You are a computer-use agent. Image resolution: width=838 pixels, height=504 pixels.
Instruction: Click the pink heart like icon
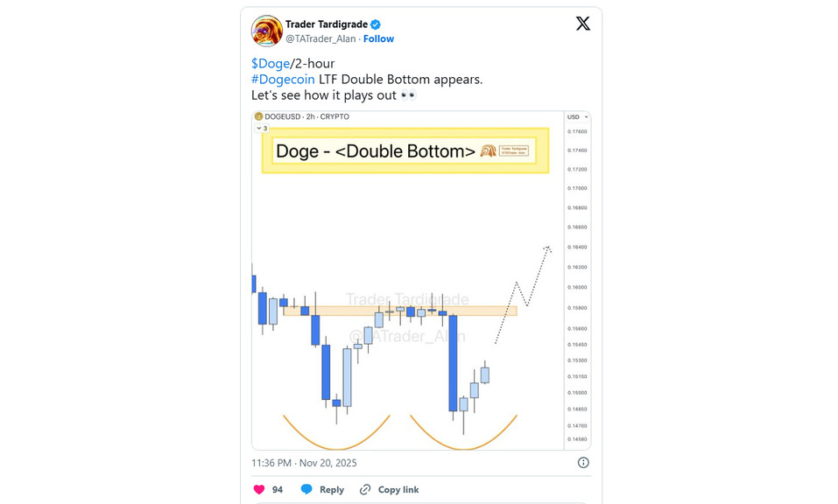pyautogui.click(x=258, y=489)
